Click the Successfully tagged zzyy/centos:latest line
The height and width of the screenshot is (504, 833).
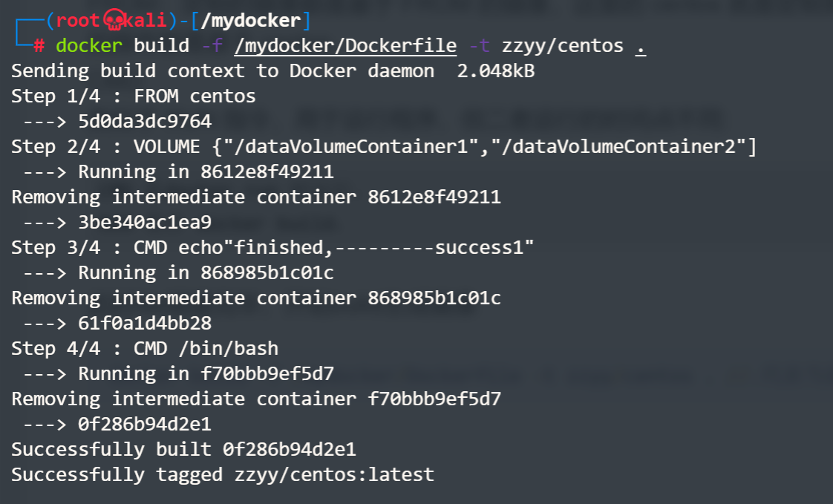pos(223,475)
